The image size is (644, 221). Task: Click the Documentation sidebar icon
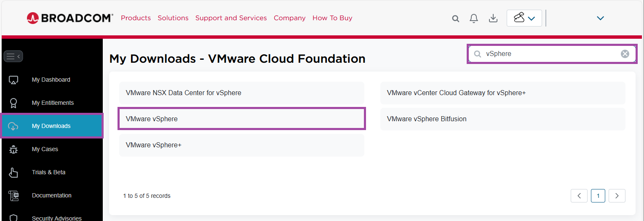13,195
